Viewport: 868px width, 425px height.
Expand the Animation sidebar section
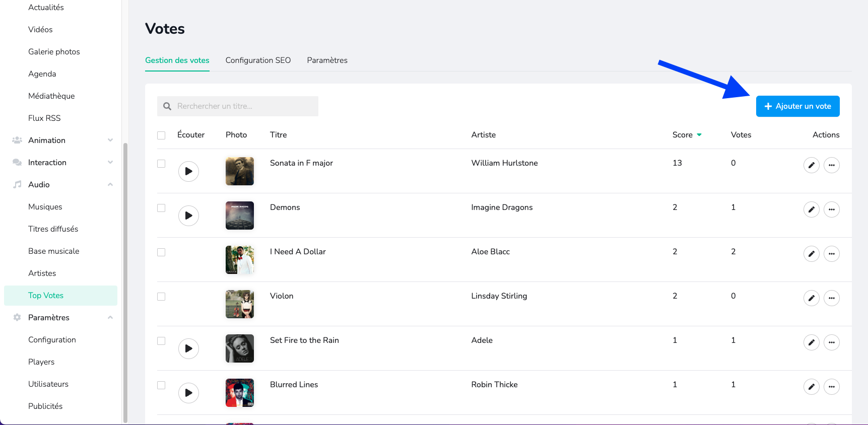tap(110, 140)
